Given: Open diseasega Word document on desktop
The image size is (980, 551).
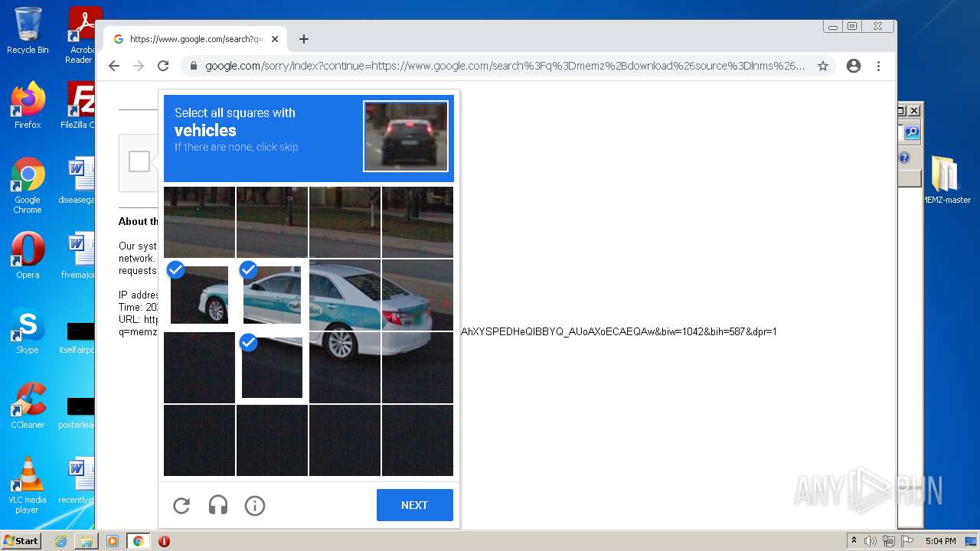Looking at the screenshot, I should click(77, 181).
